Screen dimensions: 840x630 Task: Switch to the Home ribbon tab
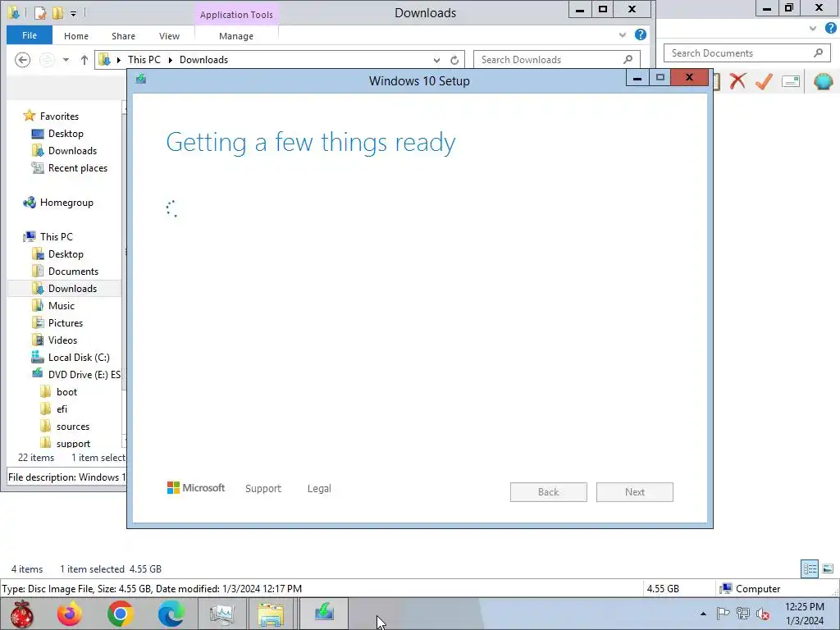76,36
